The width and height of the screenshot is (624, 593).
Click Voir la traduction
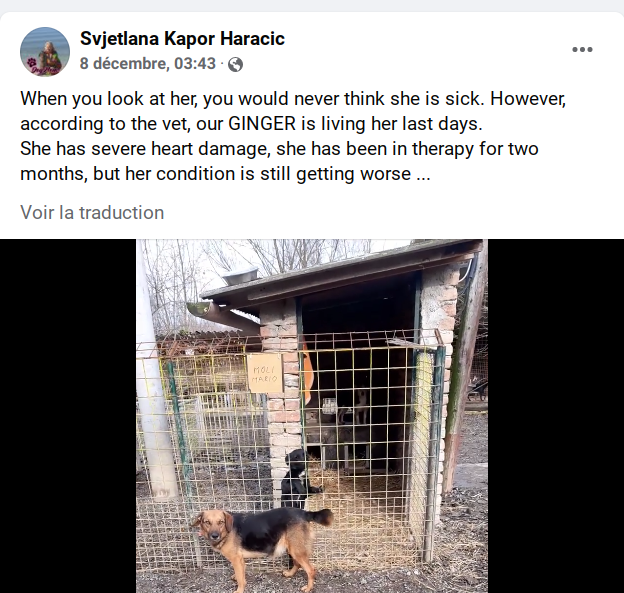(92, 213)
